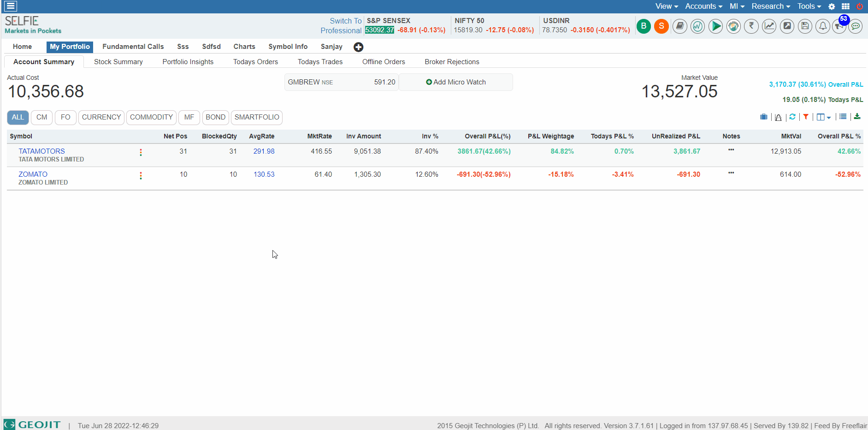Open the bell alerts icon
868x430 pixels.
pyautogui.click(x=823, y=26)
